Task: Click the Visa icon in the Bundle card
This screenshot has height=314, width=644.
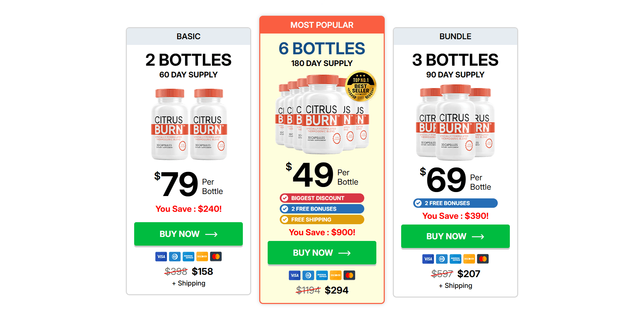Action: click(428, 259)
